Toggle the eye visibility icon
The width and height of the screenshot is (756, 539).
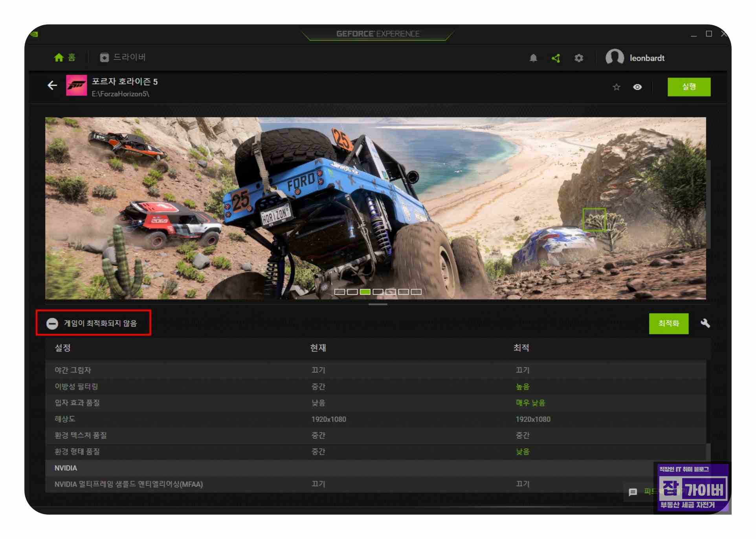click(637, 87)
